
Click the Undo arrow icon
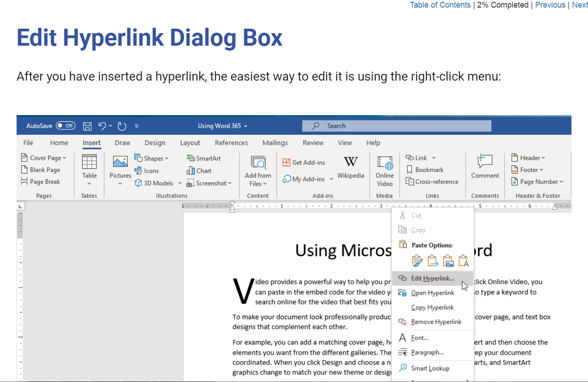[102, 126]
